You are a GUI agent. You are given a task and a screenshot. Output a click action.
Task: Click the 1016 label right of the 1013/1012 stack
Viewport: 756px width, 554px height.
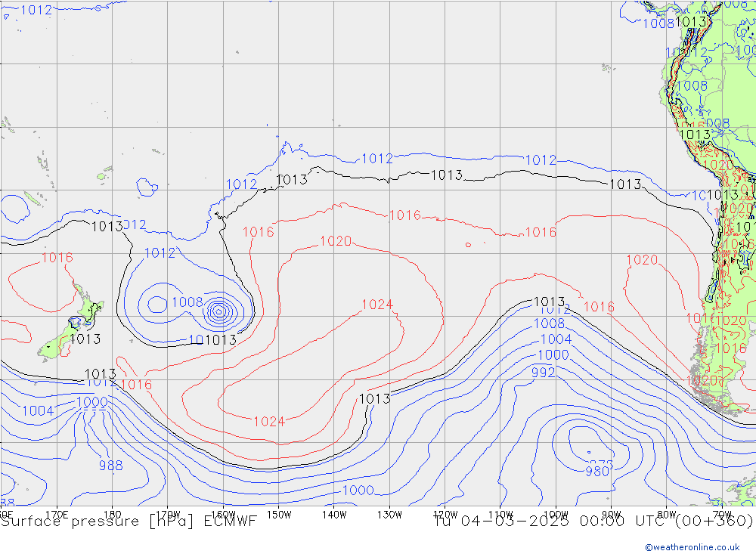click(x=600, y=307)
